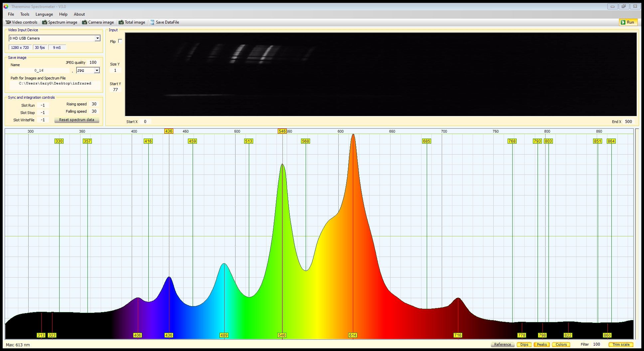Click the 546 nm marker on top scale
The image size is (644, 351).
282,131
